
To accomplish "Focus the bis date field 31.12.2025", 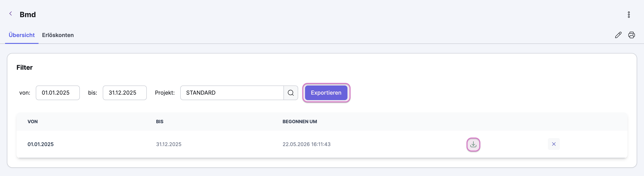I will (125, 93).
